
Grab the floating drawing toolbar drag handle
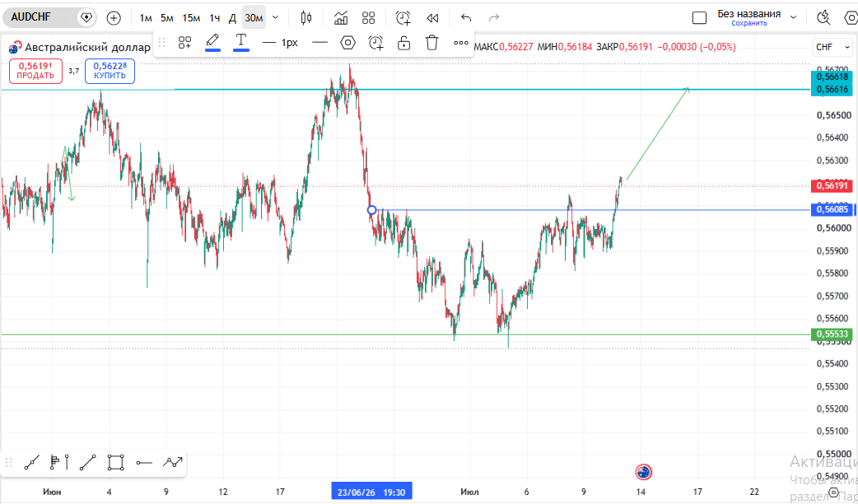[161, 42]
